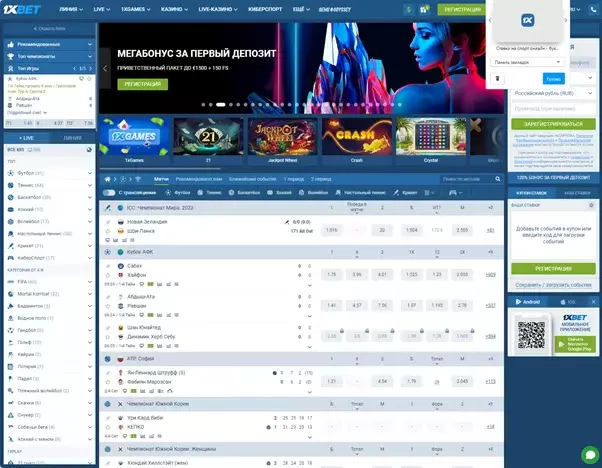Filter matches by Хоккей in filter bar
602x468 pixels.
(280, 193)
